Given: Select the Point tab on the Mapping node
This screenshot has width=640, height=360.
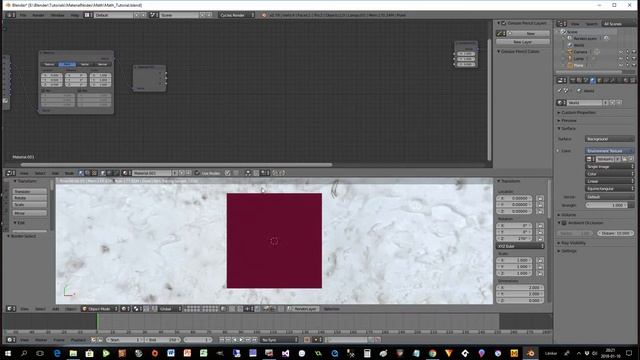Looking at the screenshot, I should 67,64.
